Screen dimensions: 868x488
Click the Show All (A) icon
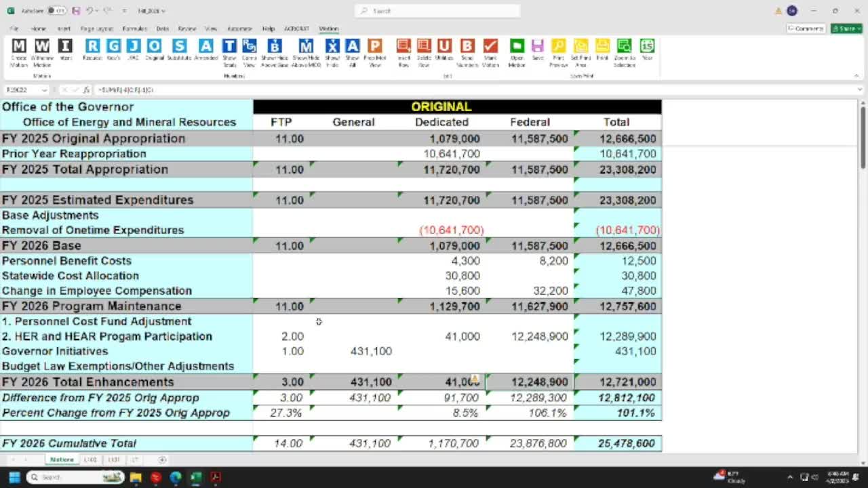click(x=352, y=46)
